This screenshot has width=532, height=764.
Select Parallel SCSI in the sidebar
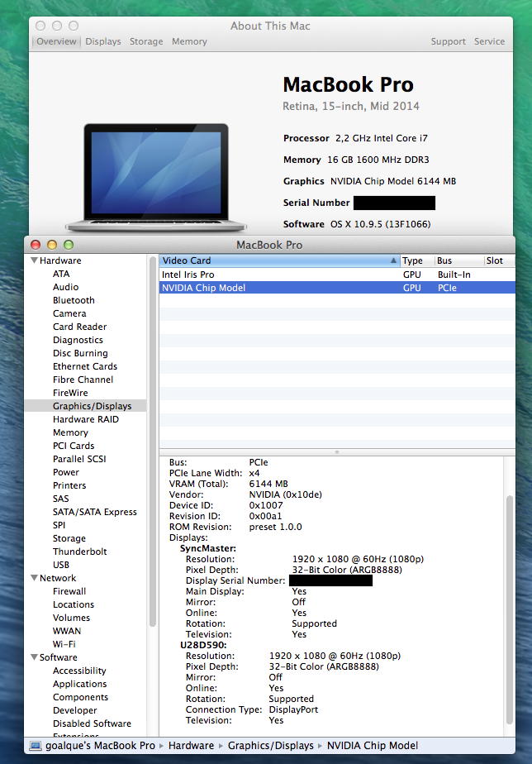point(79,459)
